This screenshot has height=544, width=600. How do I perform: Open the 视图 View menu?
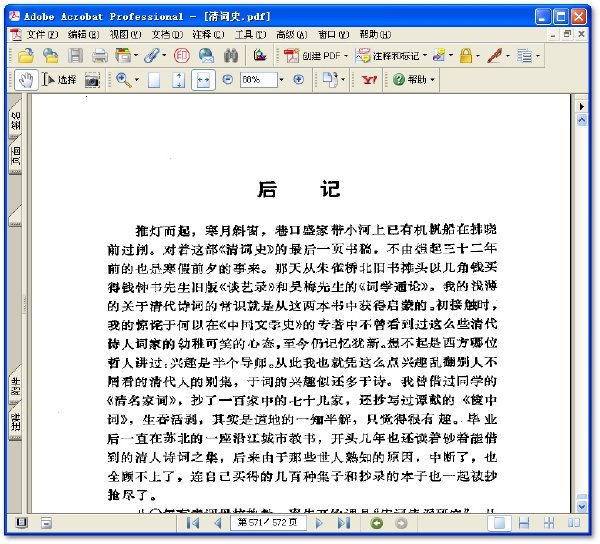coord(125,35)
